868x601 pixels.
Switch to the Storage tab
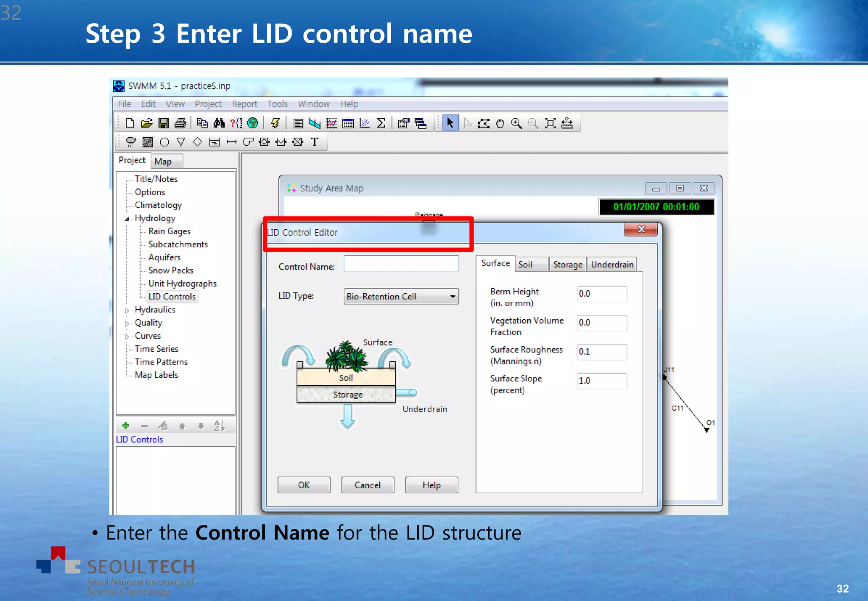pyautogui.click(x=568, y=264)
